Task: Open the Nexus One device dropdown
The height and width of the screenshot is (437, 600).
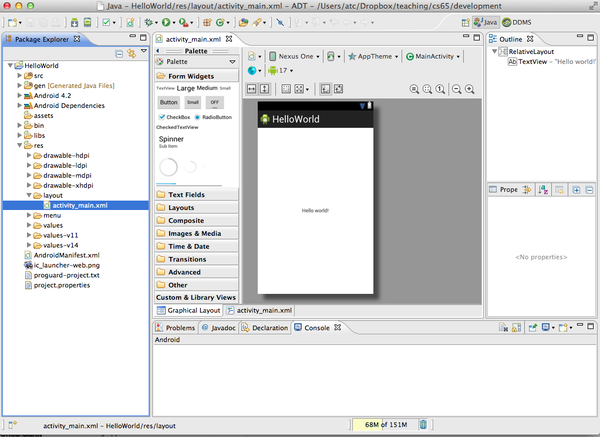Action: pos(294,56)
